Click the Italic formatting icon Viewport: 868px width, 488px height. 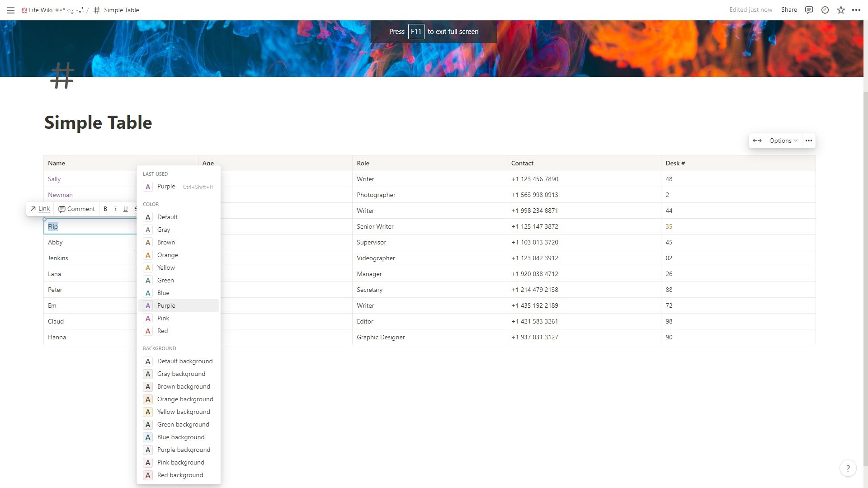(x=114, y=209)
